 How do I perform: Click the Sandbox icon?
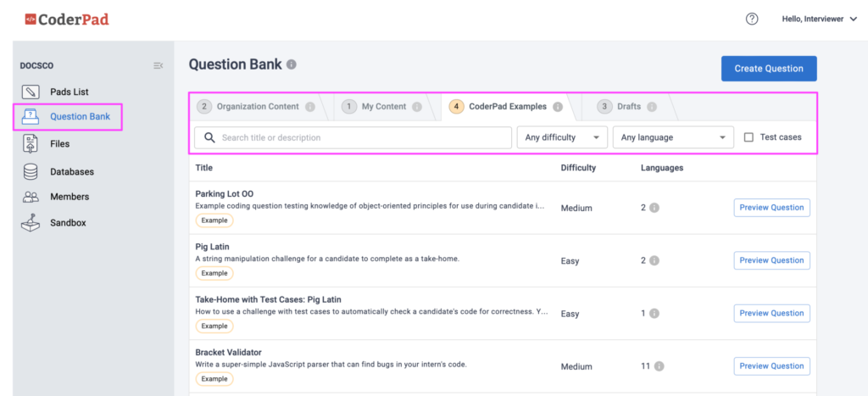coord(31,223)
